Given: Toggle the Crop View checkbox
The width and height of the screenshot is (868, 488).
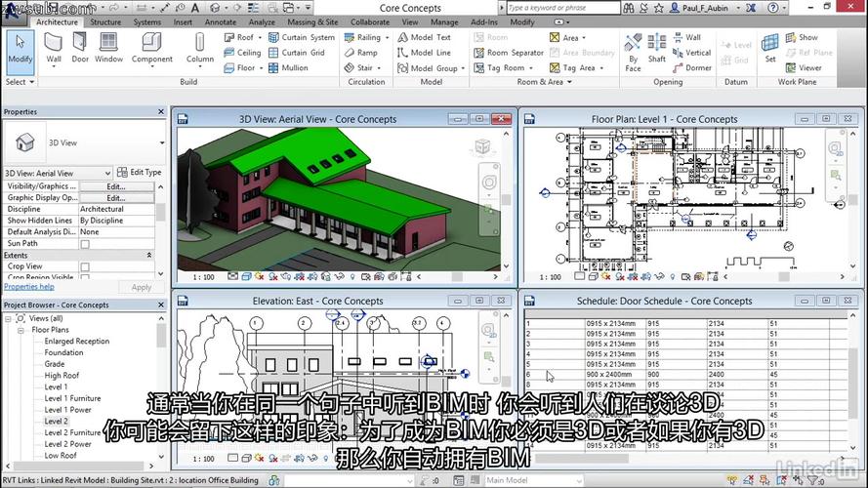Looking at the screenshot, I should 85,266.
